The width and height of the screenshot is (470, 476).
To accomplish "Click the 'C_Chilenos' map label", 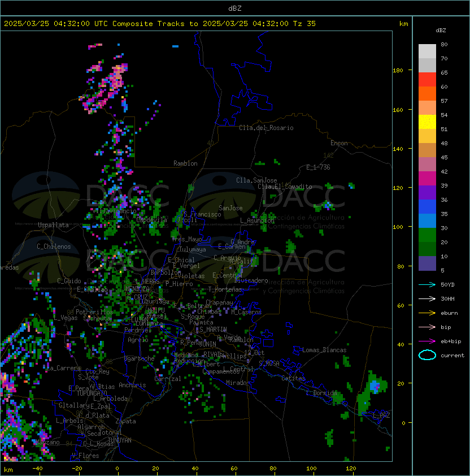I will click(x=54, y=246).
